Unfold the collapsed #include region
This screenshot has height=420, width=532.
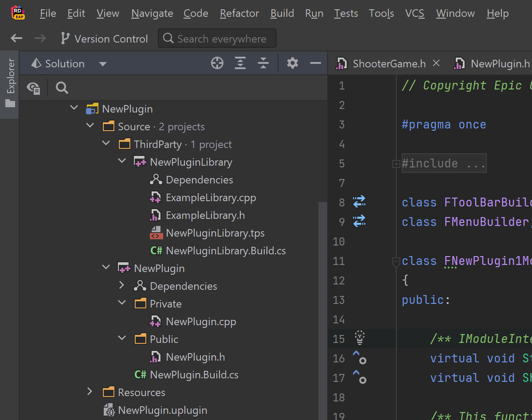[395, 163]
